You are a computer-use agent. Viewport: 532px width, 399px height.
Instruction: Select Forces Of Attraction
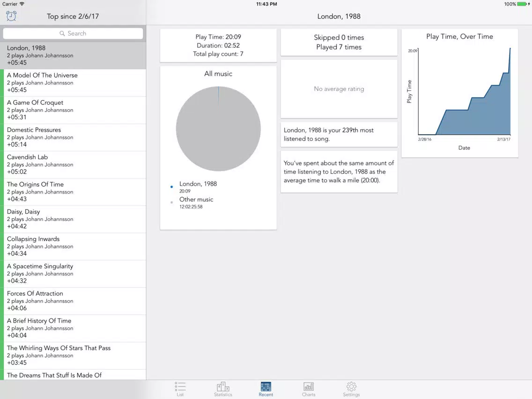[x=73, y=301]
